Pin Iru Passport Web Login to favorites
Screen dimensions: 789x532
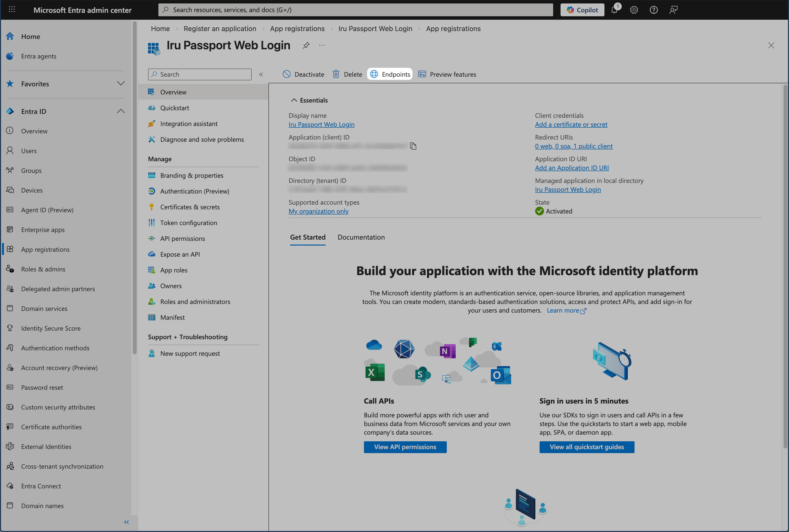click(306, 45)
